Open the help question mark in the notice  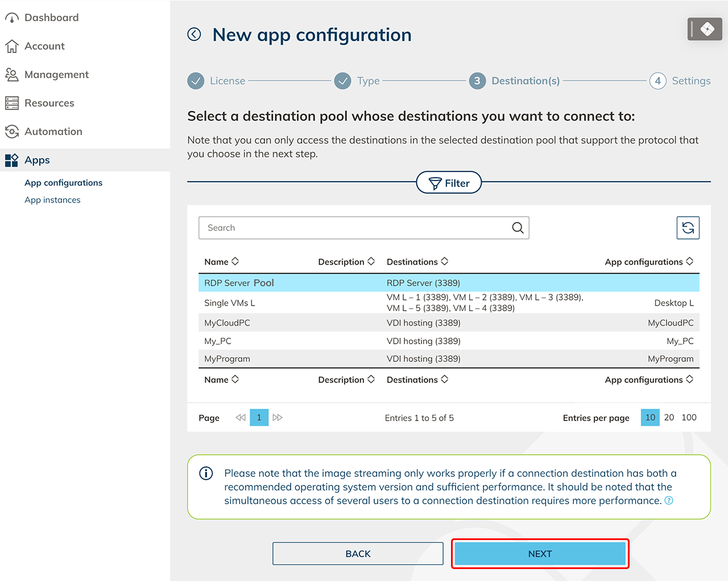coord(669,501)
